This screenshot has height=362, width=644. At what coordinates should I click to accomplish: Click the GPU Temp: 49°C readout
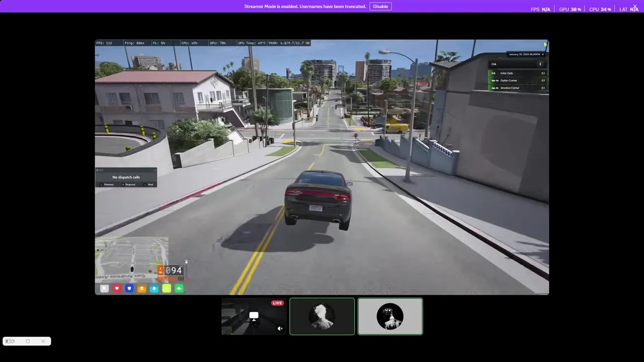pos(252,43)
